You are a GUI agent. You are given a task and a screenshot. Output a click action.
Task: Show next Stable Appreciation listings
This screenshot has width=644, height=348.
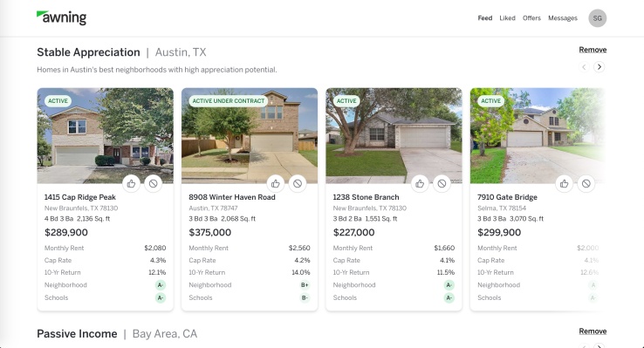coord(599,67)
